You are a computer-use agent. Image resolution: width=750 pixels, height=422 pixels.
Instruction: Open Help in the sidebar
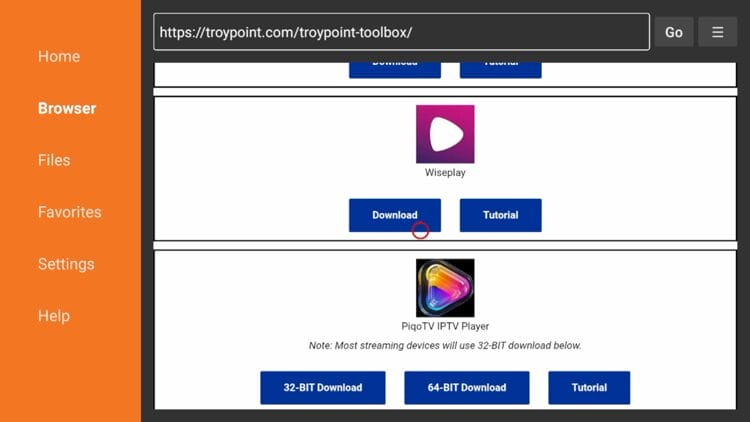pyautogui.click(x=54, y=316)
